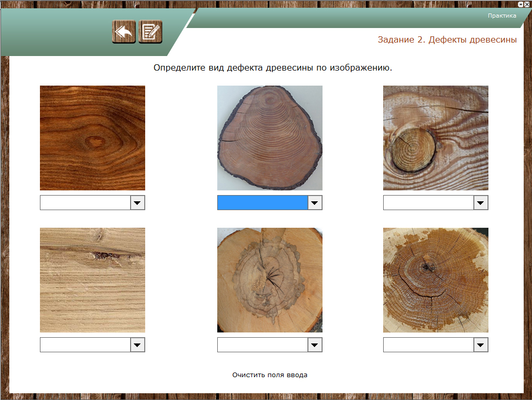Click the back arrow icon
Image resolution: width=532 pixels, height=400 pixels.
coord(123,32)
